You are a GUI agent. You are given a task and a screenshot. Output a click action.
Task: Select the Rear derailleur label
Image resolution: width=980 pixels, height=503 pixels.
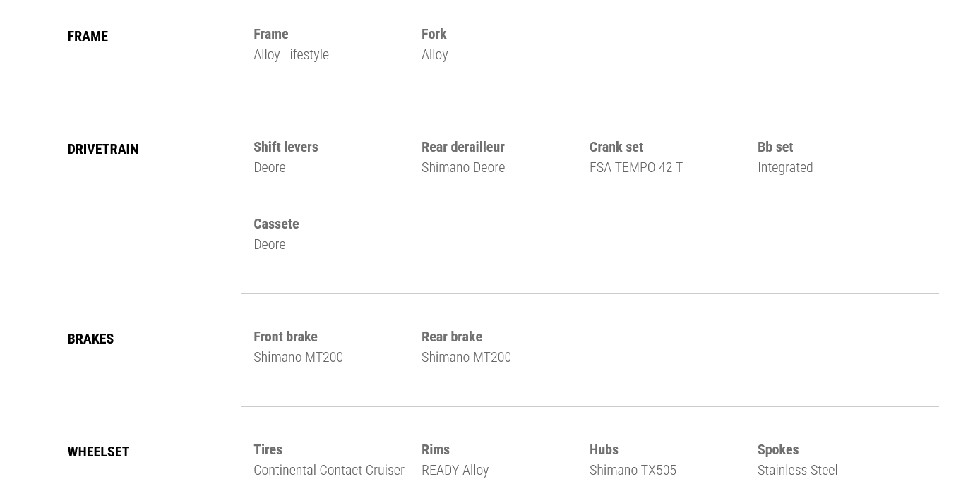click(462, 147)
